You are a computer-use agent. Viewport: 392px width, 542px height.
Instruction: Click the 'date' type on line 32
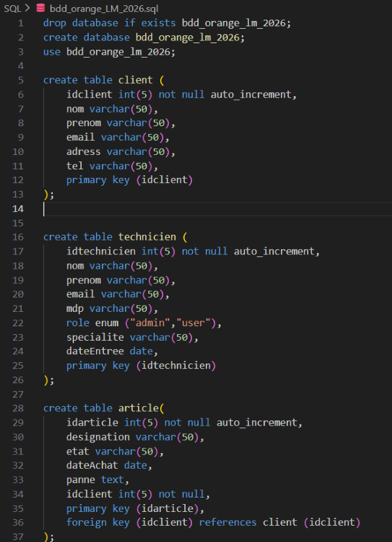136,466
